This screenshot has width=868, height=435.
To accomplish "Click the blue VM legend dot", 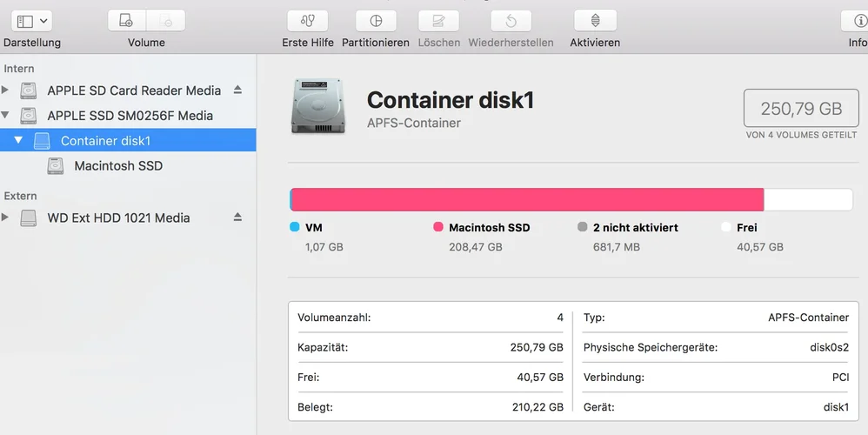I will [294, 227].
